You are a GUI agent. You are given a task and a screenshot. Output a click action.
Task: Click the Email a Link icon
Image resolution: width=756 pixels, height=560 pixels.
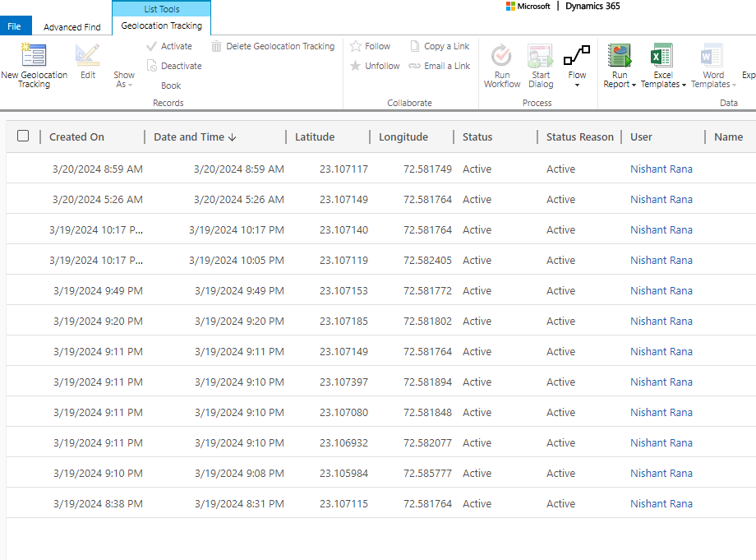[x=415, y=66]
